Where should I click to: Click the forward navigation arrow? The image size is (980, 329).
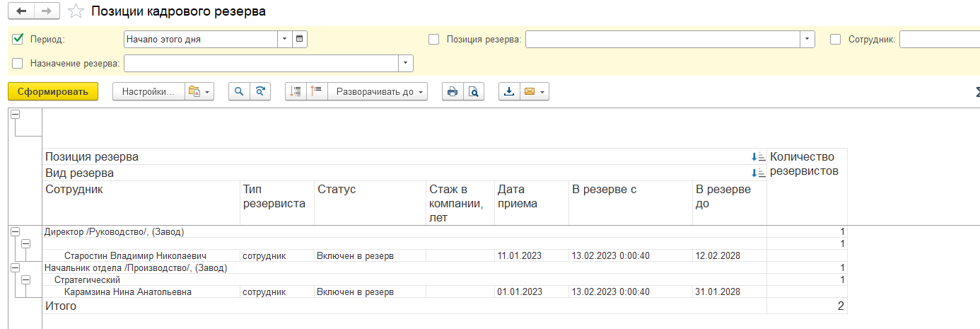(47, 11)
